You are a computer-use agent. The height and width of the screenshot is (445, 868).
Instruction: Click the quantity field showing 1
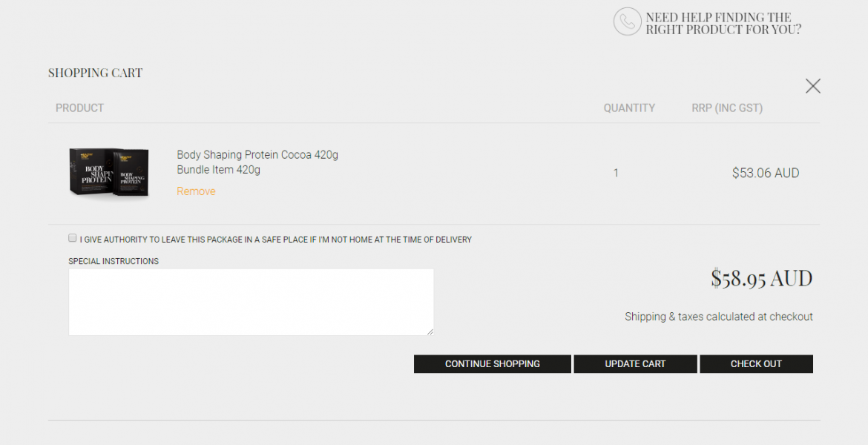[x=616, y=174]
